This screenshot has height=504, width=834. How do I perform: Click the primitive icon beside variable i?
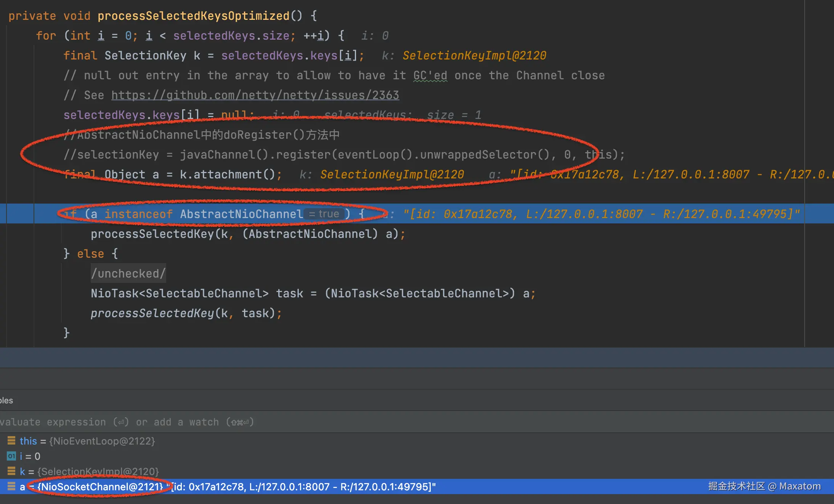pyautogui.click(x=11, y=456)
